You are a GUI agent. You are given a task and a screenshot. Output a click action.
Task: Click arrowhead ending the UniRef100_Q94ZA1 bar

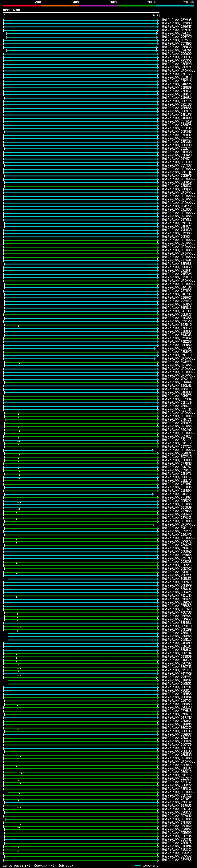click(157, 50)
